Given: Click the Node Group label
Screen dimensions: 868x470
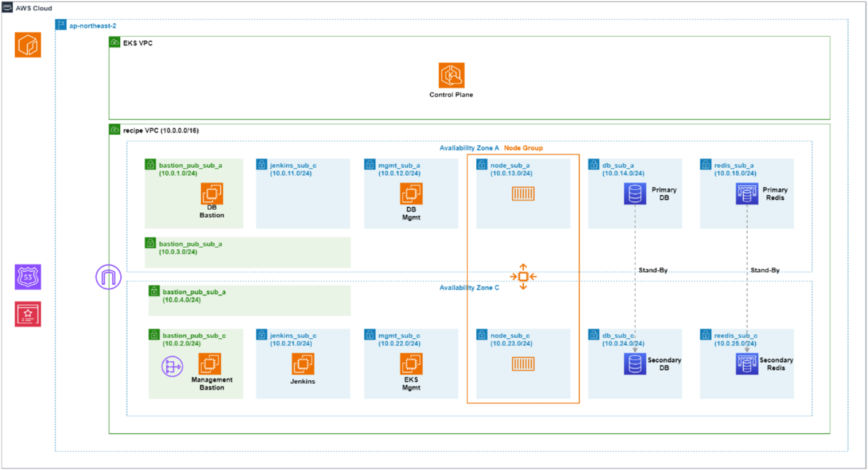Looking at the screenshot, I should coord(523,148).
